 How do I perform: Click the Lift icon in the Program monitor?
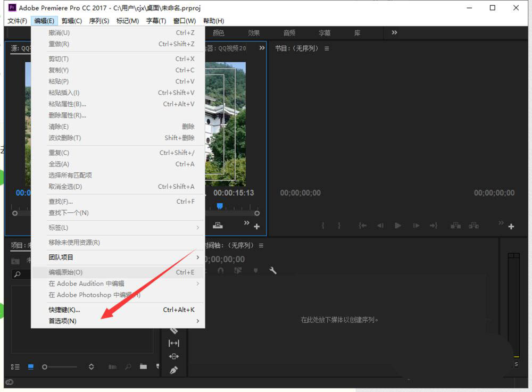click(x=455, y=226)
